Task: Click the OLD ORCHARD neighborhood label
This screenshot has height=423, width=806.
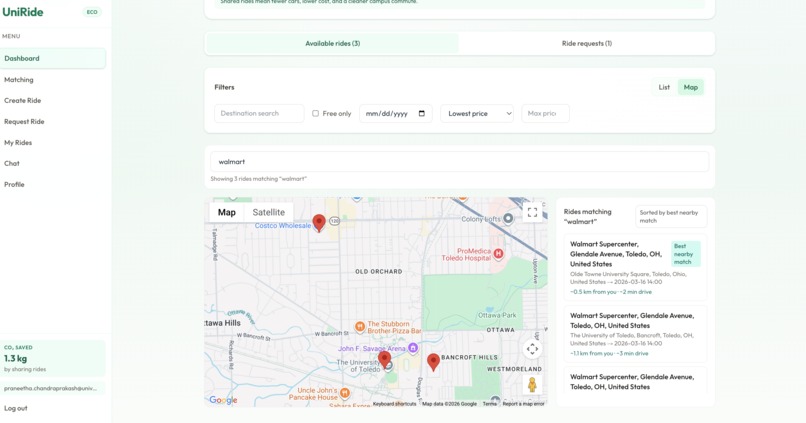Action: point(378,271)
